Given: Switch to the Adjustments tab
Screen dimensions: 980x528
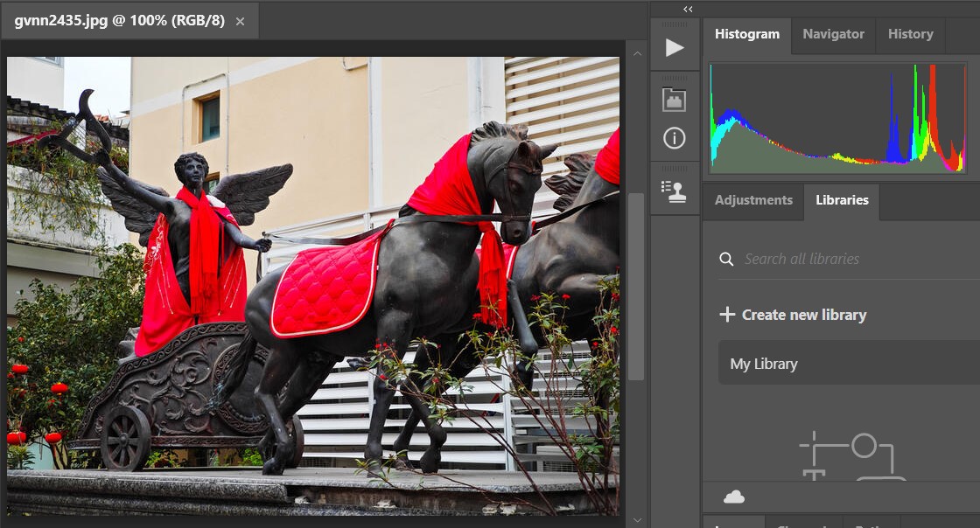Looking at the screenshot, I should (753, 200).
